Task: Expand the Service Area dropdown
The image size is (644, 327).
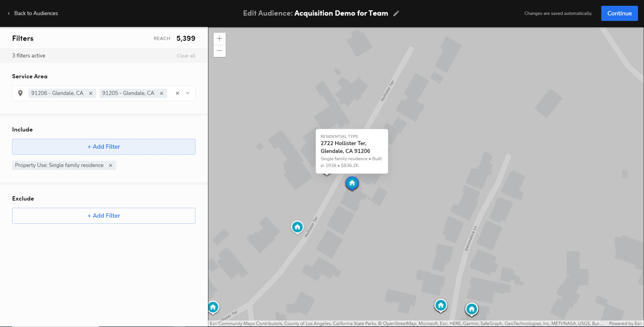Action: [x=188, y=93]
